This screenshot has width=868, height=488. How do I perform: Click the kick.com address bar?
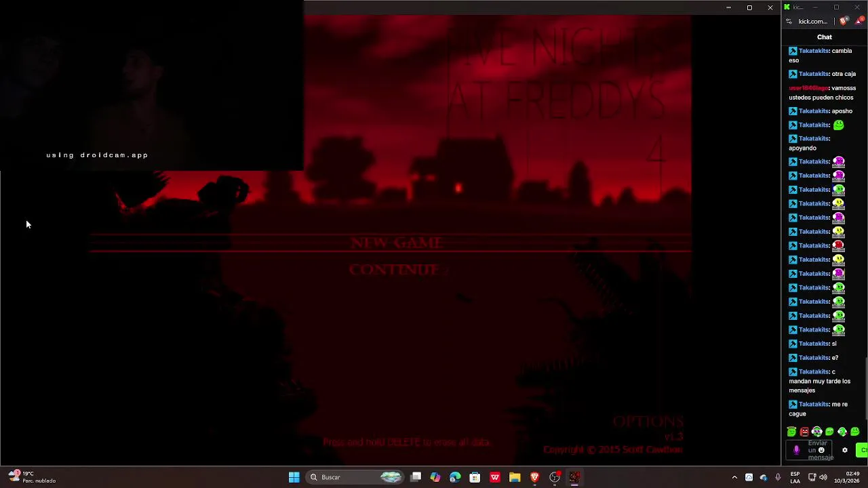pos(812,21)
